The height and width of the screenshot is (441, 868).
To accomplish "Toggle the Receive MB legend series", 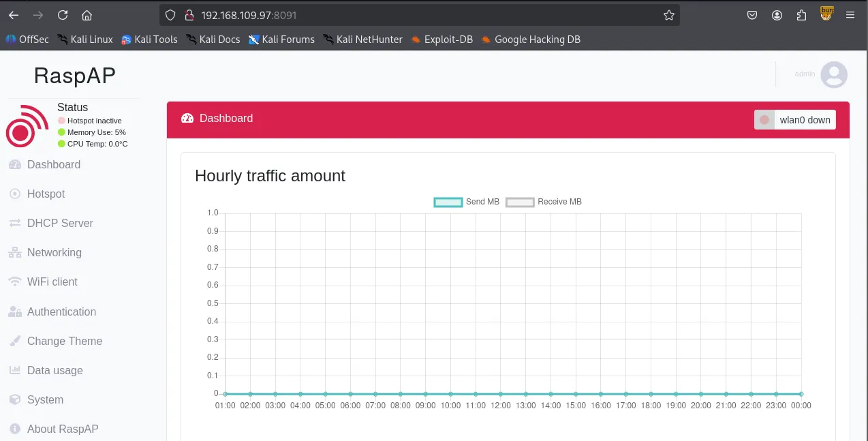I will tap(544, 202).
